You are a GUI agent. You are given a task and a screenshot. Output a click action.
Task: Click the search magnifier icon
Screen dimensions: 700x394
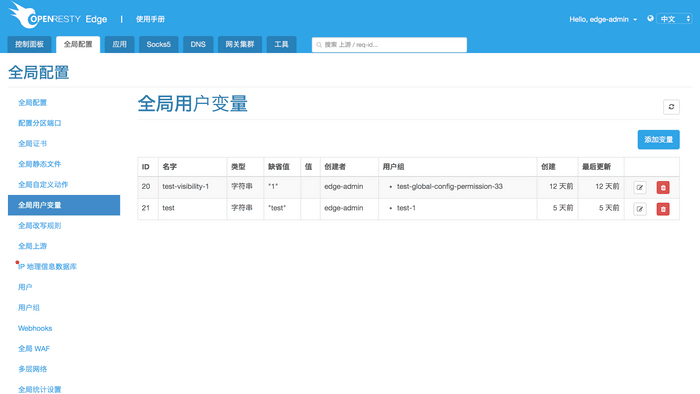click(319, 45)
